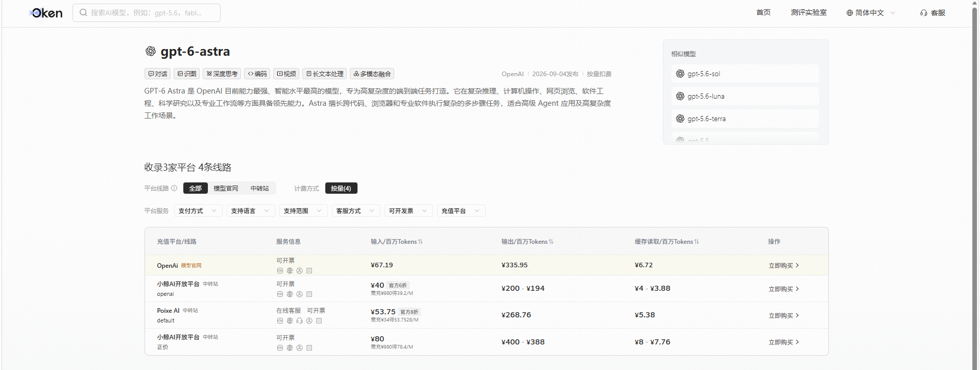Viewport: 980px width, 370px height.
Task: Click the user icon in the OpenAi row
Action: 299,271
